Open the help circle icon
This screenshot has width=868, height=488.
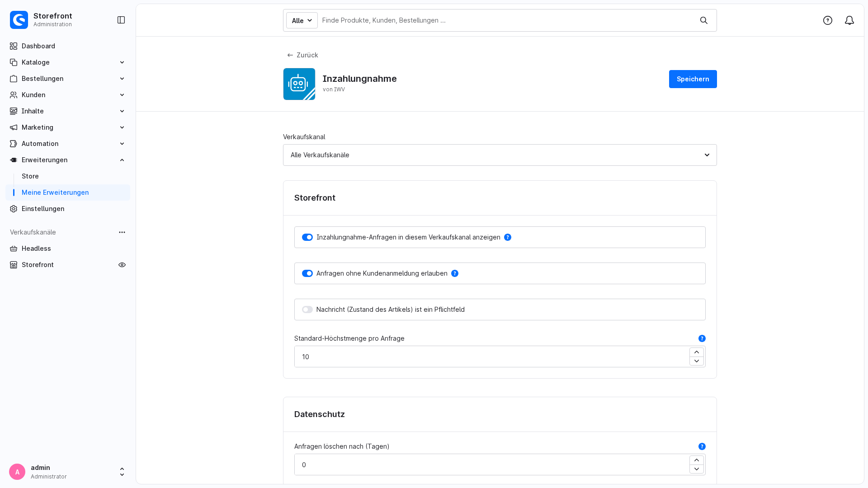[x=828, y=20]
